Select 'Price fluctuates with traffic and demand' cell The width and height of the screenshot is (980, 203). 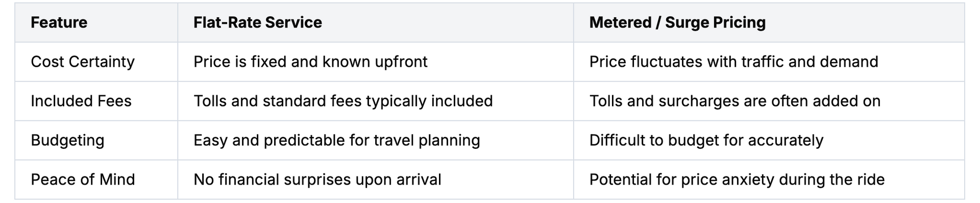point(733,62)
